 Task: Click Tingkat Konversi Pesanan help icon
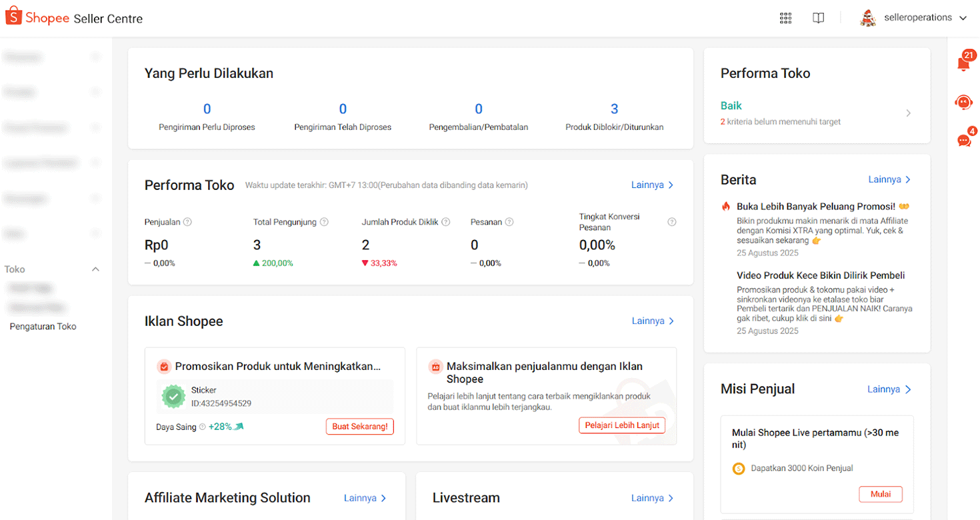point(672,222)
